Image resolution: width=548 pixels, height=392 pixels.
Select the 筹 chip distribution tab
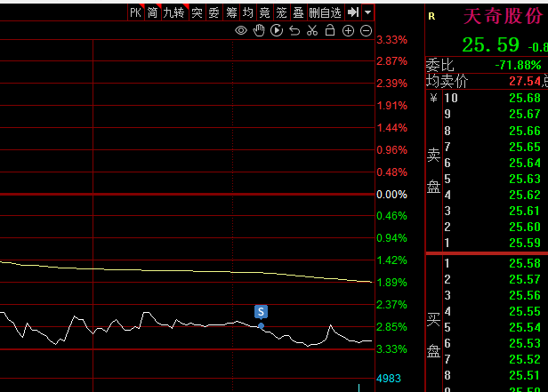231,12
